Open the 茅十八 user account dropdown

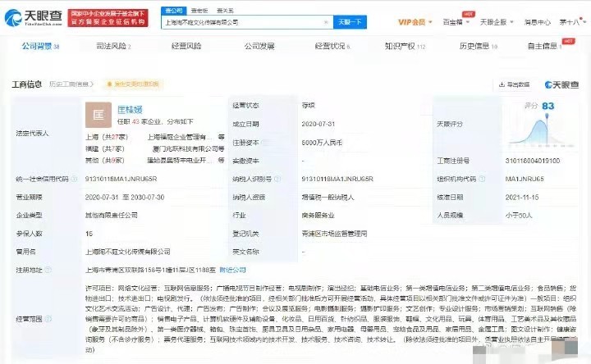(573, 22)
